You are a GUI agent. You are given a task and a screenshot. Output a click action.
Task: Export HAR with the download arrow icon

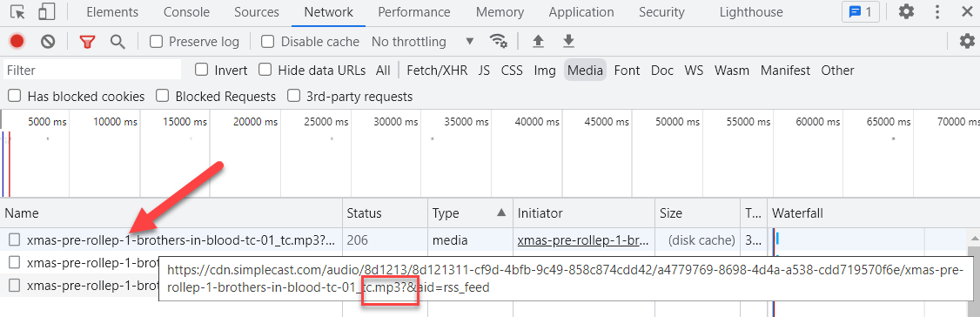(x=568, y=41)
